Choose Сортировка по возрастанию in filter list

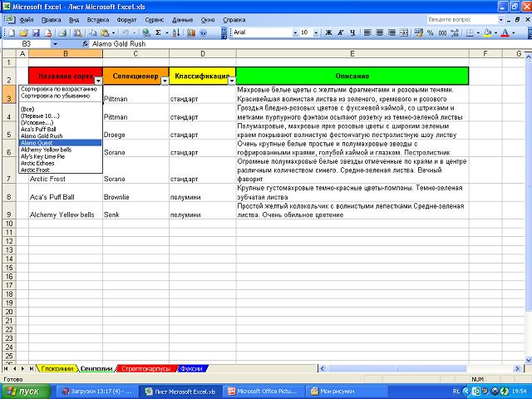59,89
